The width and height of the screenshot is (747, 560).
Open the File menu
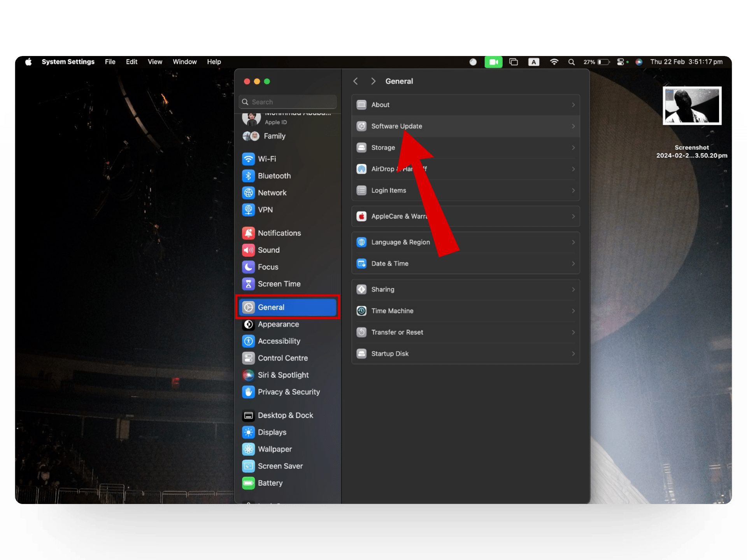(110, 62)
